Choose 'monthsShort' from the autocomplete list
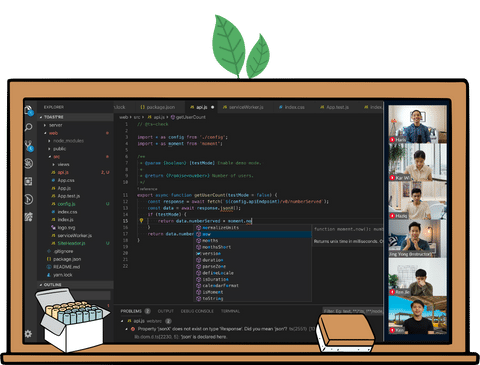Viewport: 480px width, 365px height. click(253, 247)
